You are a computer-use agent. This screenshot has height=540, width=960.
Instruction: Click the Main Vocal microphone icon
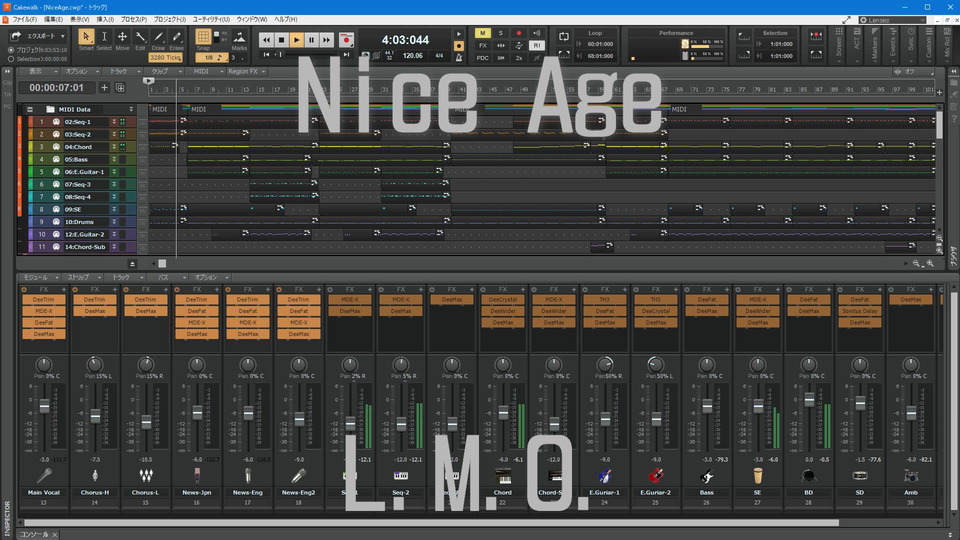[x=43, y=476]
